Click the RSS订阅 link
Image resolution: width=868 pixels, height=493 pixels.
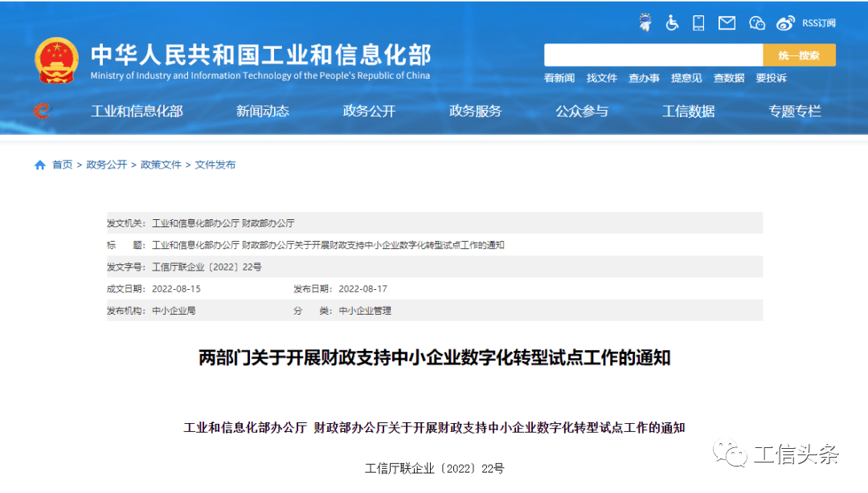[818, 23]
